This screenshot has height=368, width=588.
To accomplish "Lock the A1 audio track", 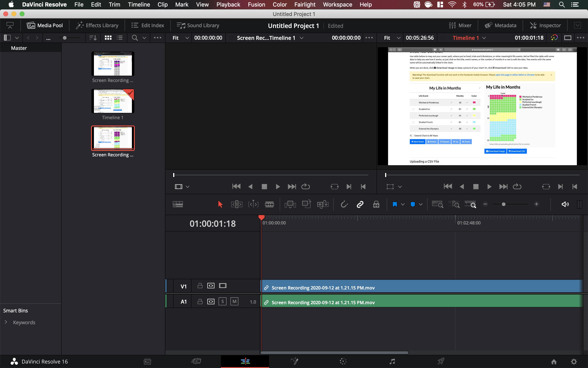I will coord(200,302).
